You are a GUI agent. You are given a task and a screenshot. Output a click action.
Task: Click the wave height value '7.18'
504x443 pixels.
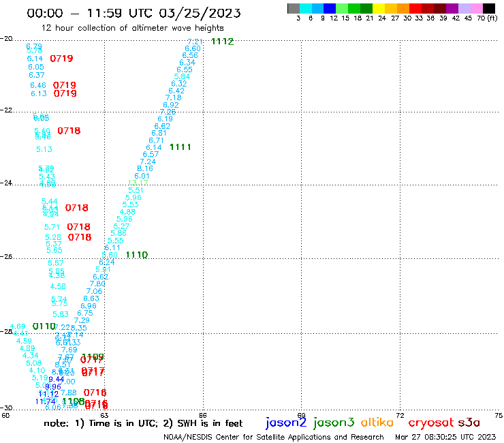click(x=174, y=97)
